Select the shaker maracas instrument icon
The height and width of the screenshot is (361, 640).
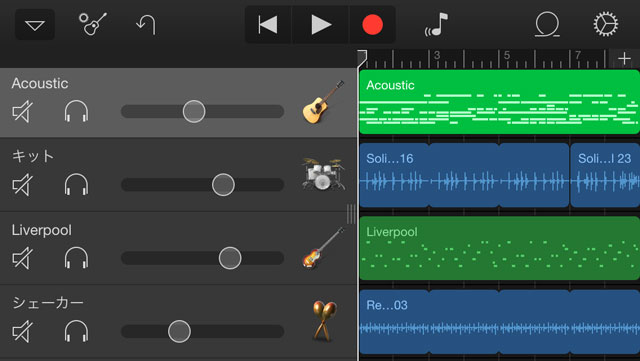pos(324,321)
